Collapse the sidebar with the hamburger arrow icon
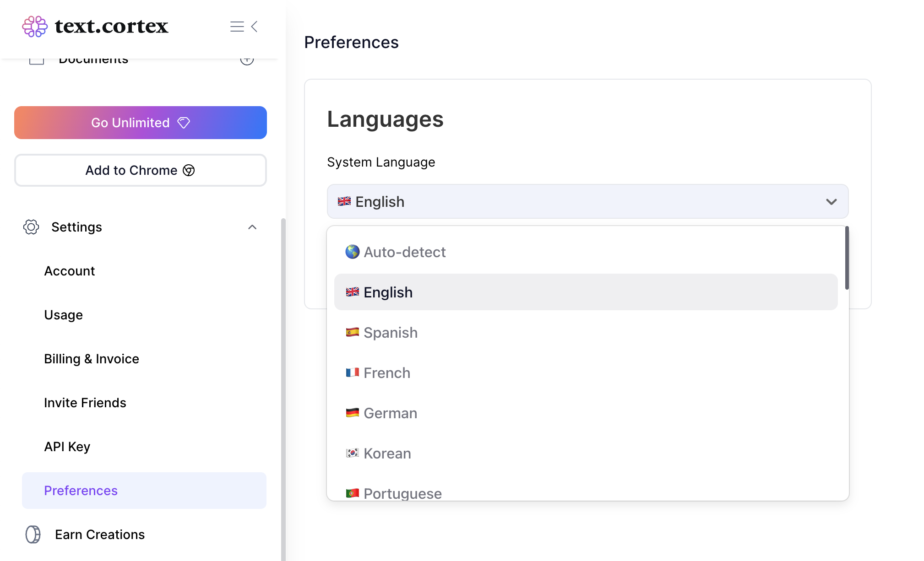 point(244,27)
